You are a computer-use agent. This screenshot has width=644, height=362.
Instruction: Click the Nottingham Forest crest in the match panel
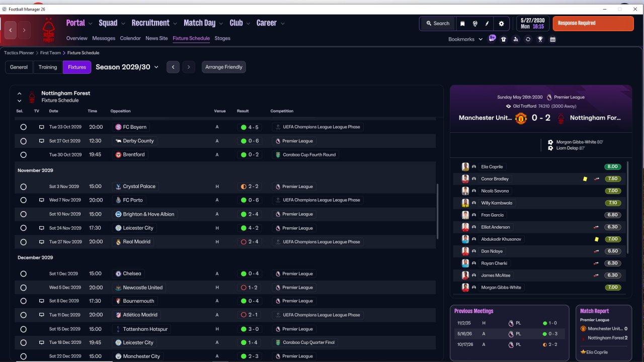coord(561,118)
